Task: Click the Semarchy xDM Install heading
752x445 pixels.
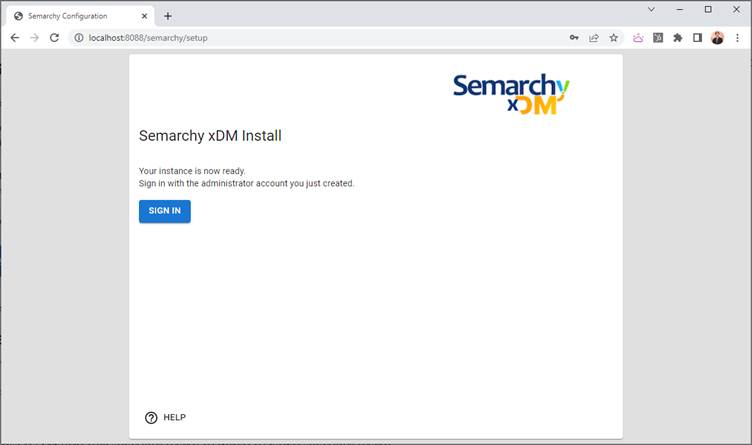Action: point(210,136)
